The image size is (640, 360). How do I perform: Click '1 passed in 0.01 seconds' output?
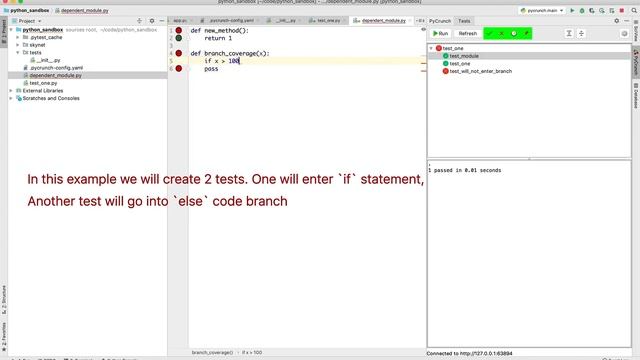464,170
